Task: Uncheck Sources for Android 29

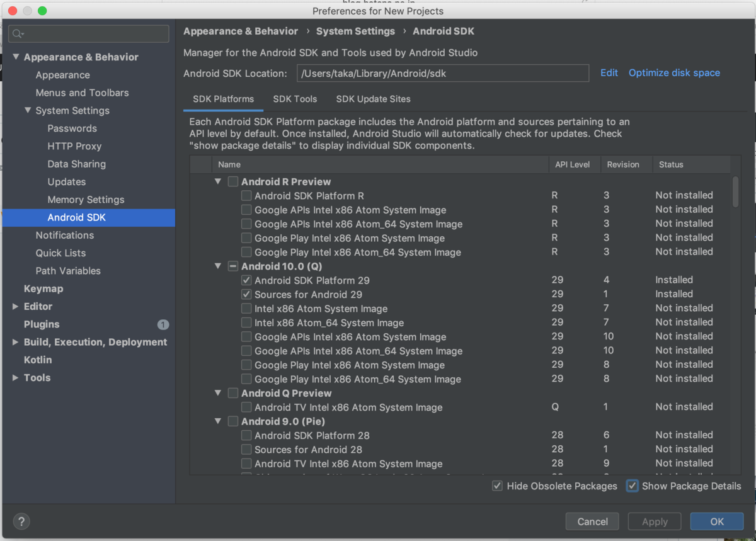Action: click(x=246, y=294)
